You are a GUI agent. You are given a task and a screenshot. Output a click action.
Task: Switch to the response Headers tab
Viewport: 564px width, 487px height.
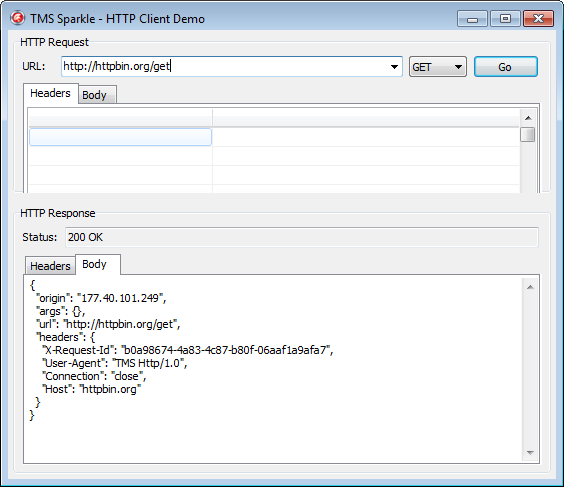50,265
